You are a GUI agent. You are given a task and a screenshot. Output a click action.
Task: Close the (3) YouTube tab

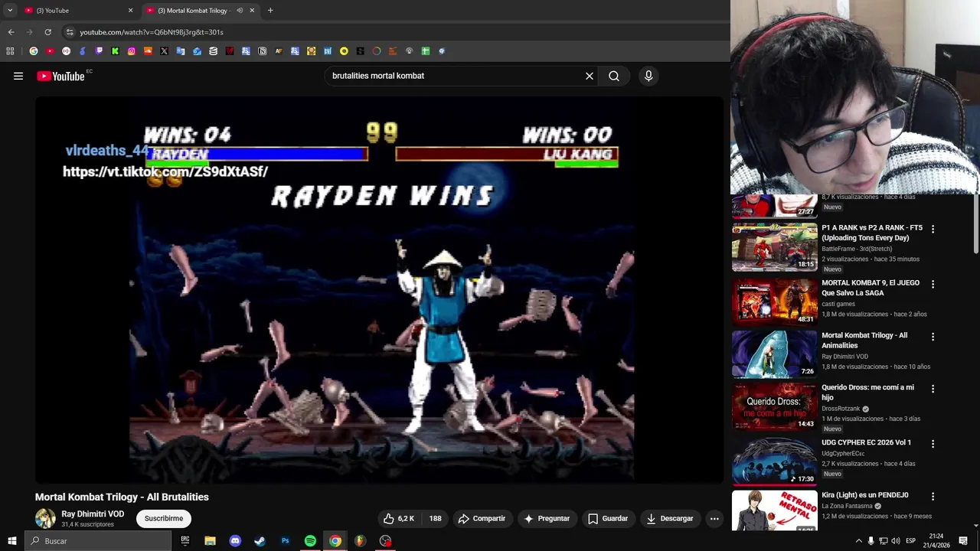click(x=130, y=11)
